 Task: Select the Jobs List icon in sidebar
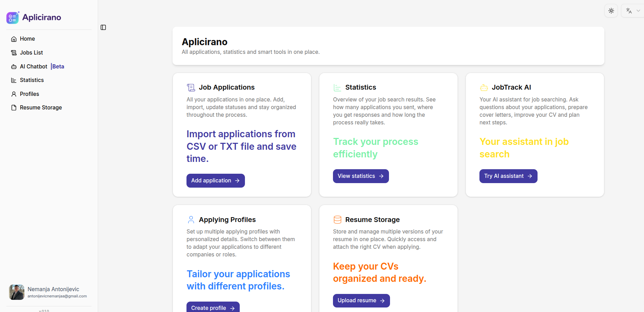click(x=14, y=52)
